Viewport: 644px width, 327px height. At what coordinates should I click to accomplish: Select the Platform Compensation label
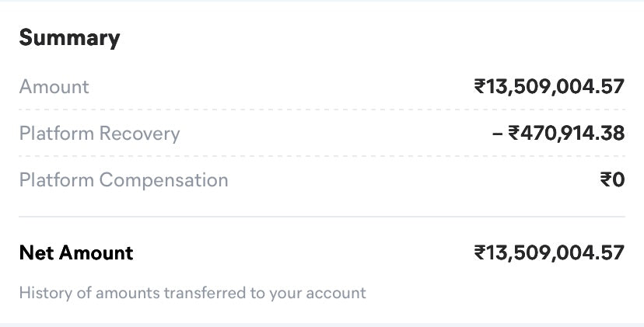(x=124, y=180)
